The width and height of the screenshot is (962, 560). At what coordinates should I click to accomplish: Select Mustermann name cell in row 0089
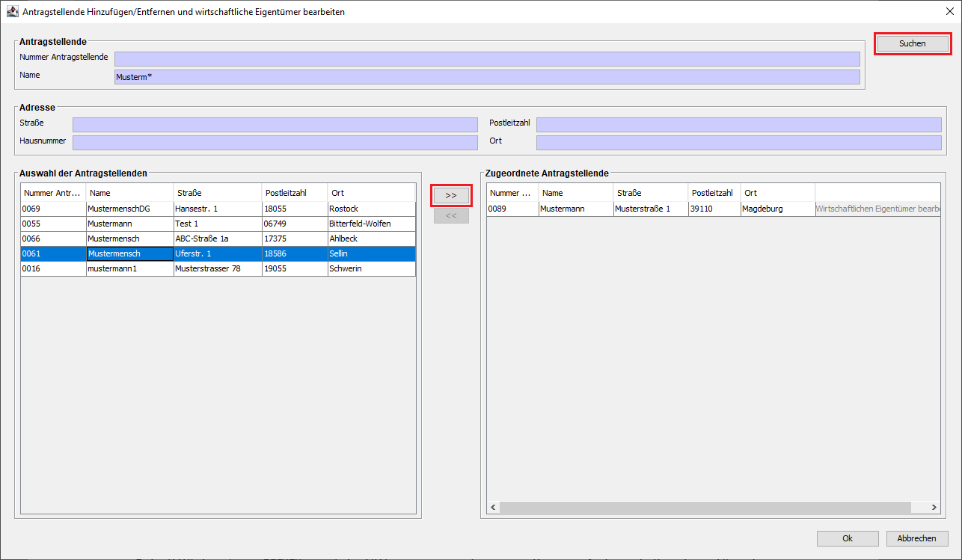tap(576, 209)
